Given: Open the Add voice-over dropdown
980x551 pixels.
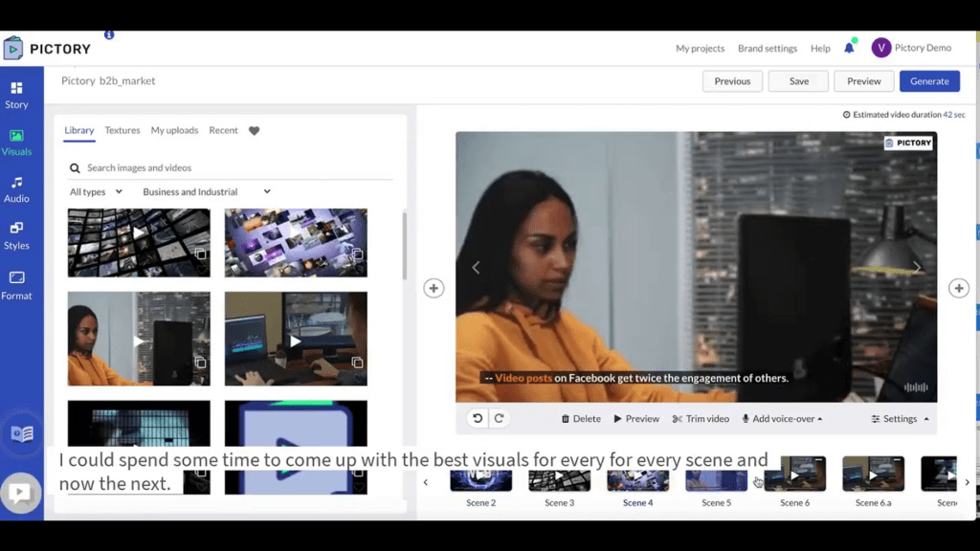Looking at the screenshot, I should [x=782, y=419].
